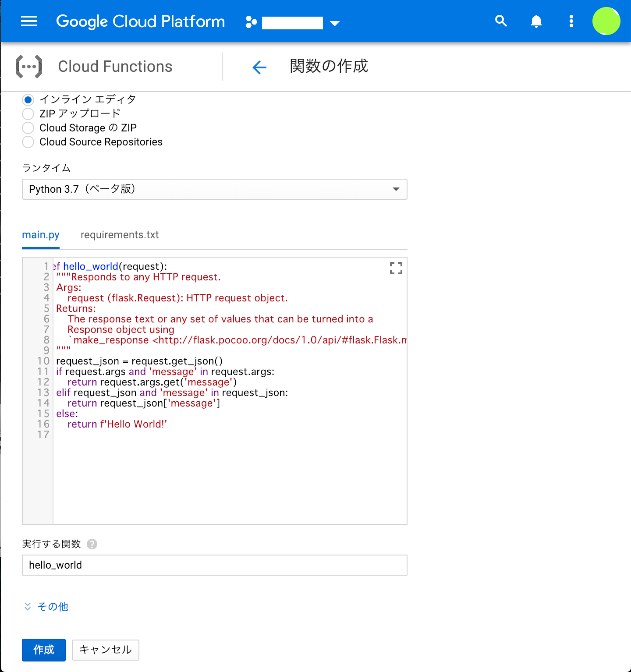Click the search magnifier icon

(x=501, y=21)
